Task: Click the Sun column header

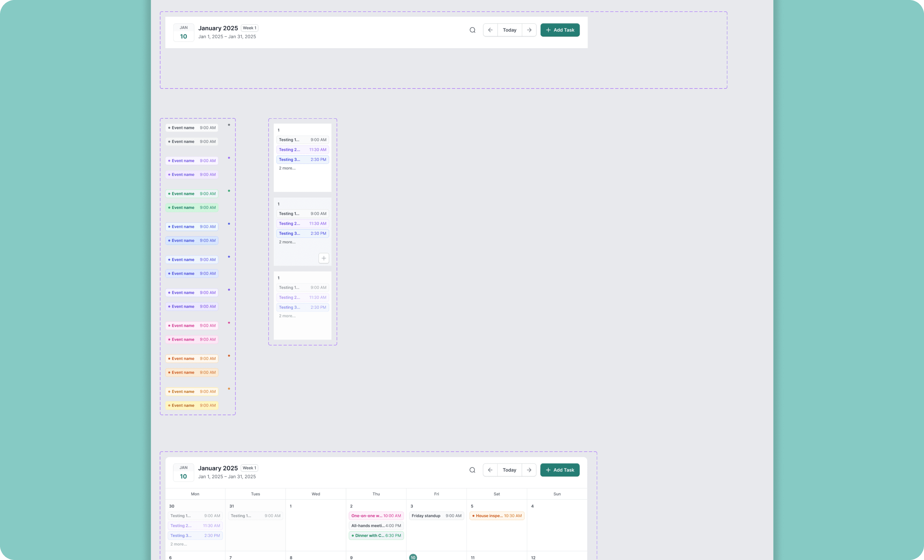Action: (x=557, y=494)
